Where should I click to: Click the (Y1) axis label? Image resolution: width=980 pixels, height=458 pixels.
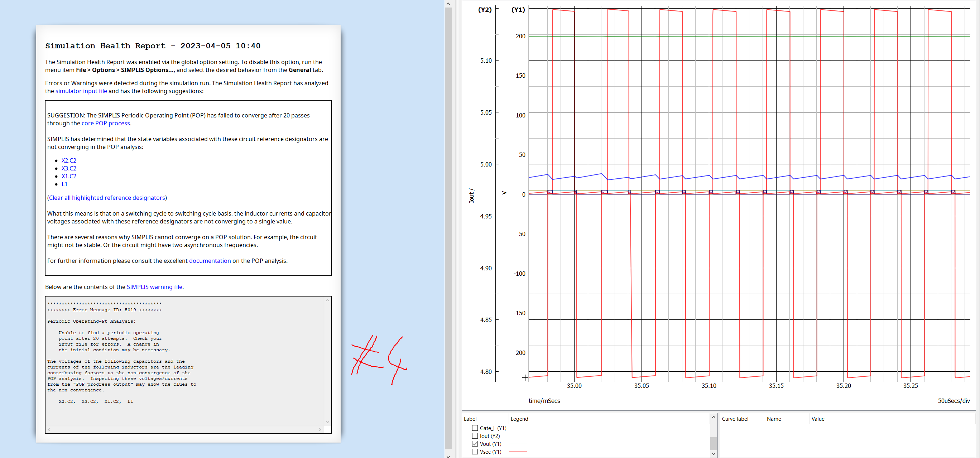[x=518, y=10]
